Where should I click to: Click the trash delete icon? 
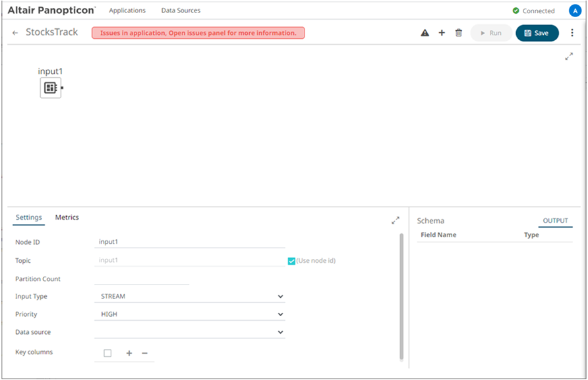pyautogui.click(x=459, y=33)
